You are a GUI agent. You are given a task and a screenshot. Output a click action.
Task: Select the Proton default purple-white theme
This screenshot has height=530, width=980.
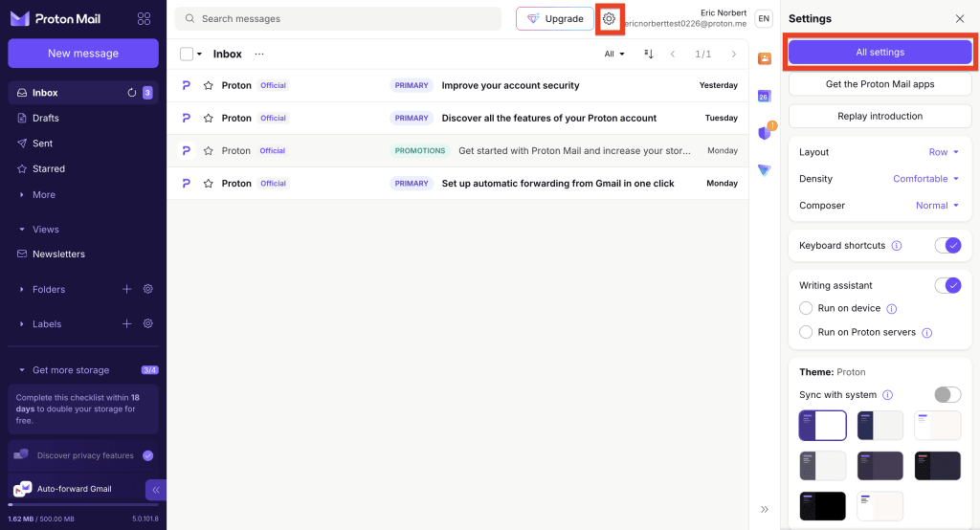tap(822, 426)
